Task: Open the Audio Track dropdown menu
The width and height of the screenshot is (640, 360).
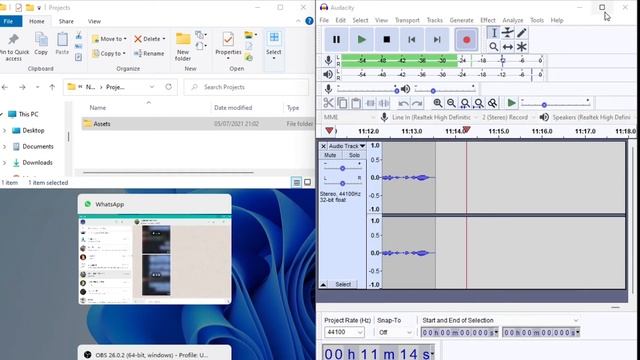Action: tap(347, 146)
